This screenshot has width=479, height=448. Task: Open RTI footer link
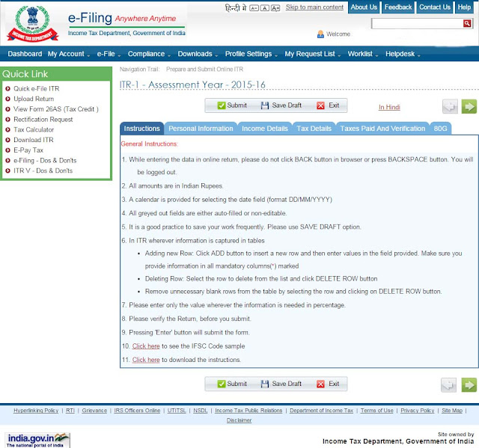[x=70, y=411]
